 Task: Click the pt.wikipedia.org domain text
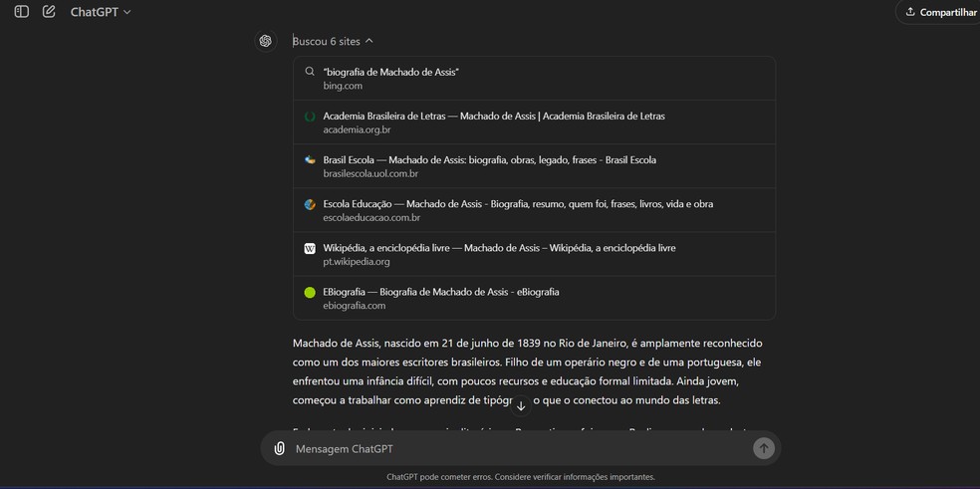[357, 261]
